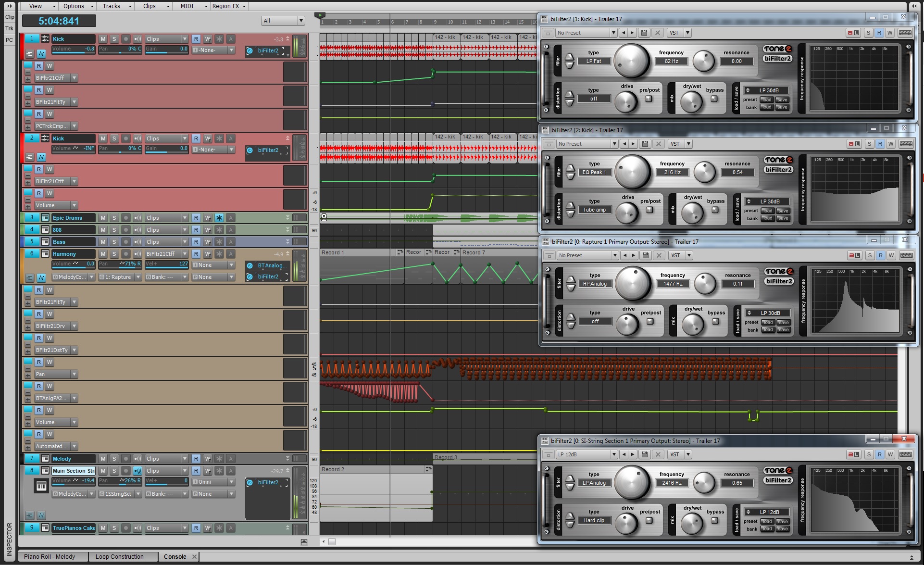Adjust Pan slider on Harmony track
The height and width of the screenshot is (565, 924).
(x=120, y=264)
